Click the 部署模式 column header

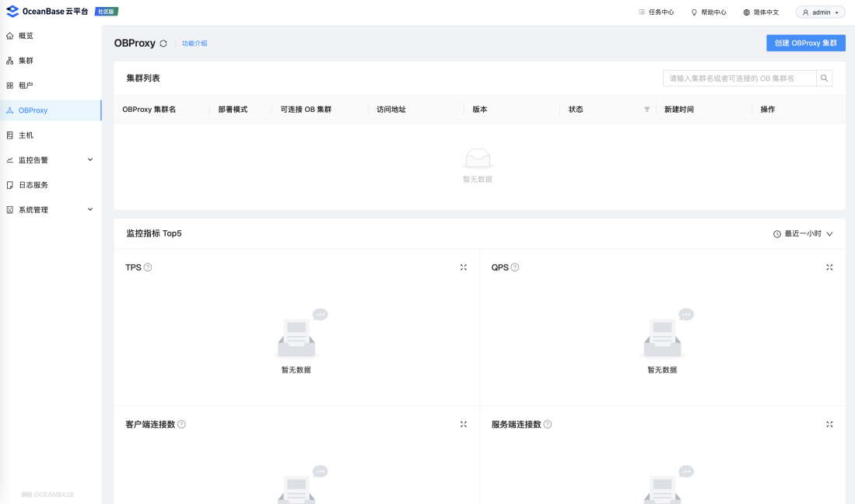point(233,110)
